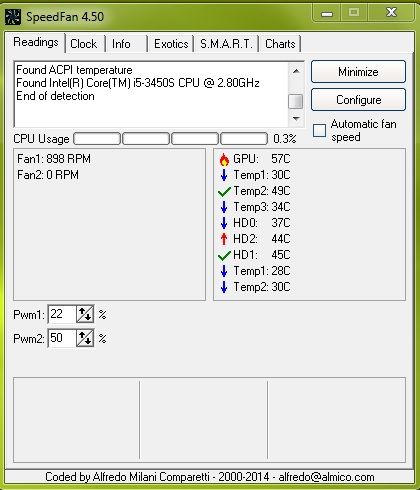The width and height of the screenshot is (420, 490).
Task: Click the blue down arrow beside last Temp2: 30C
Action: [224, 287]
